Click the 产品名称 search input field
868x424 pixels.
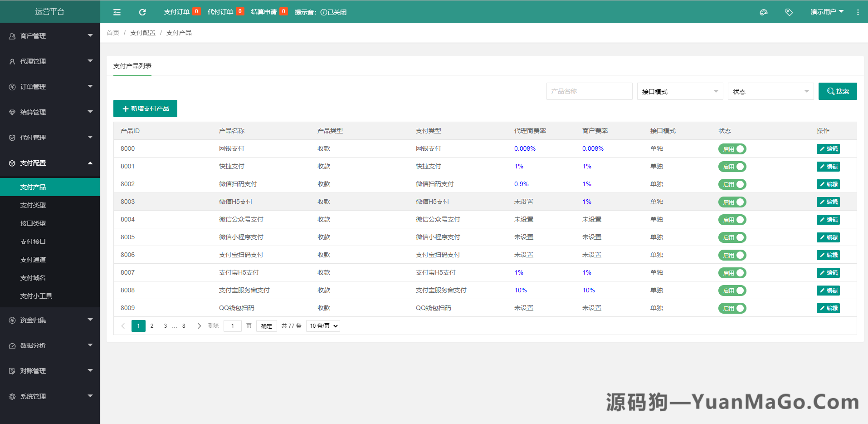tap(589, 91)
